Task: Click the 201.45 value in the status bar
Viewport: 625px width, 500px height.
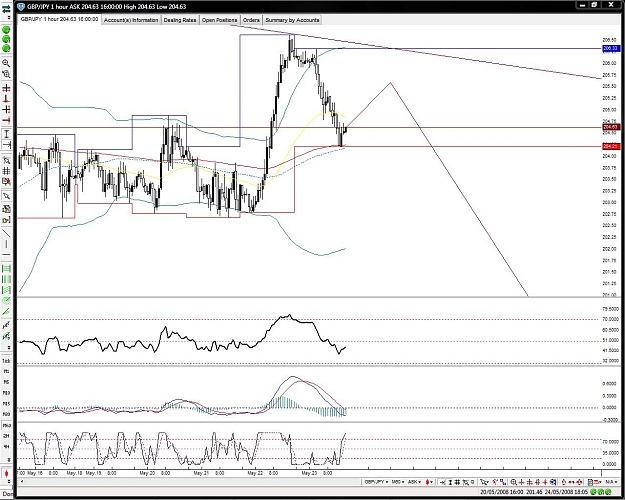Action: click(x=535, y=492)
